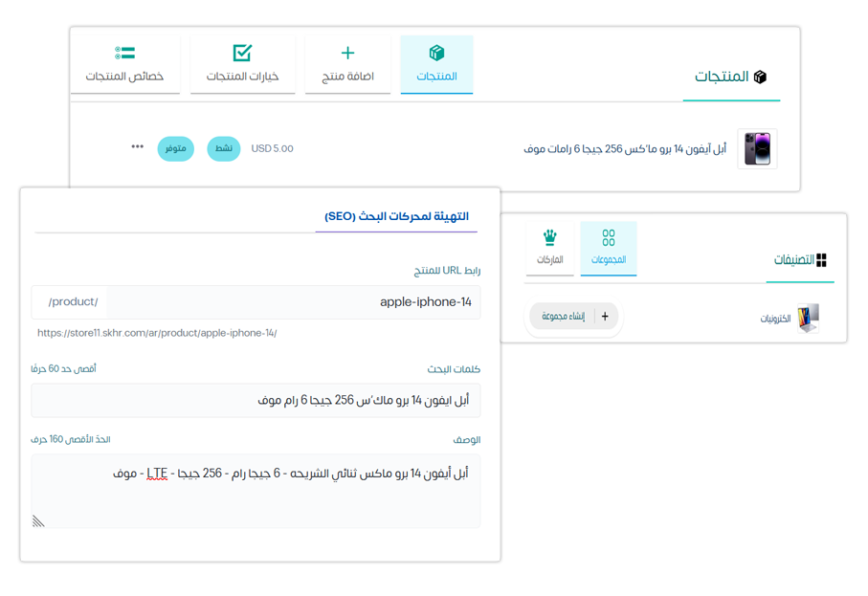Click the products box icon in المنتجات tab
This screenshot has height=596, width=868.
tap(436, 53)
